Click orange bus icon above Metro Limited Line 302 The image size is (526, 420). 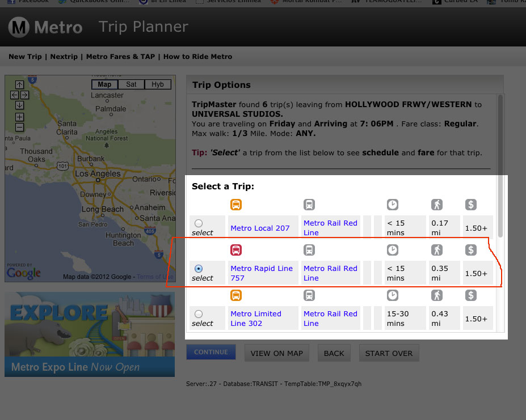point(236,295)
